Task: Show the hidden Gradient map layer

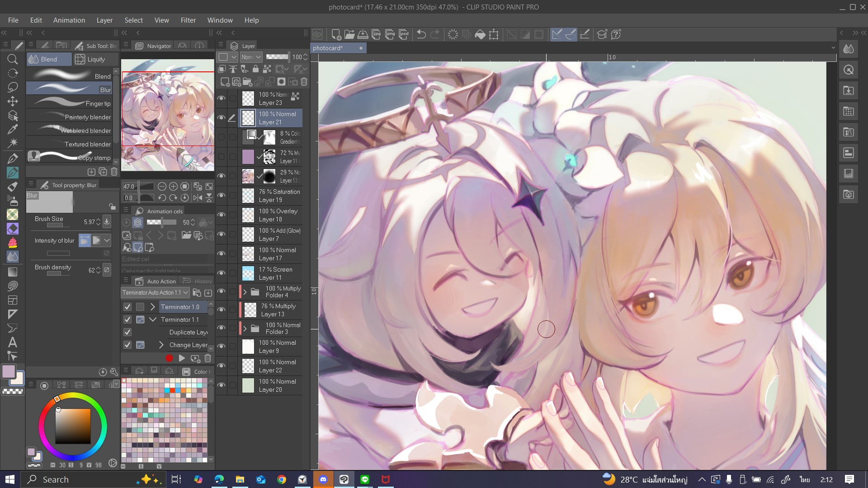Action: click(x=222, y=137)
